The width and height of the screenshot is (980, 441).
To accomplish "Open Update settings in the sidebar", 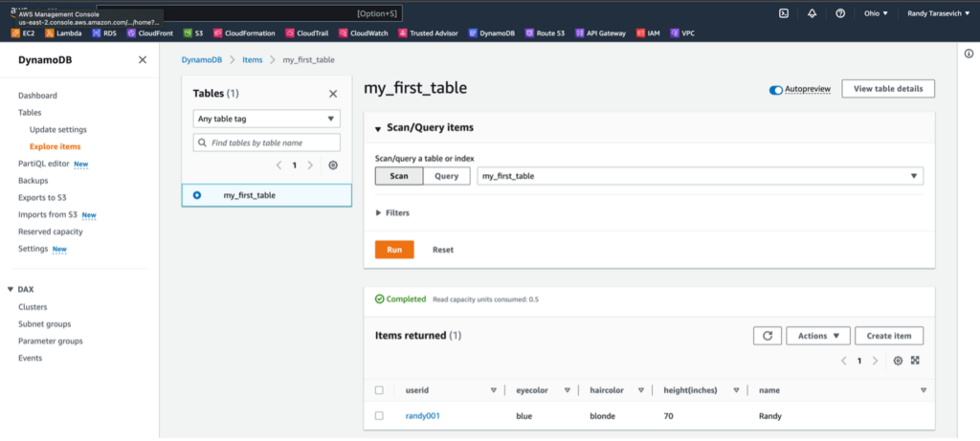I will [58, 130].
